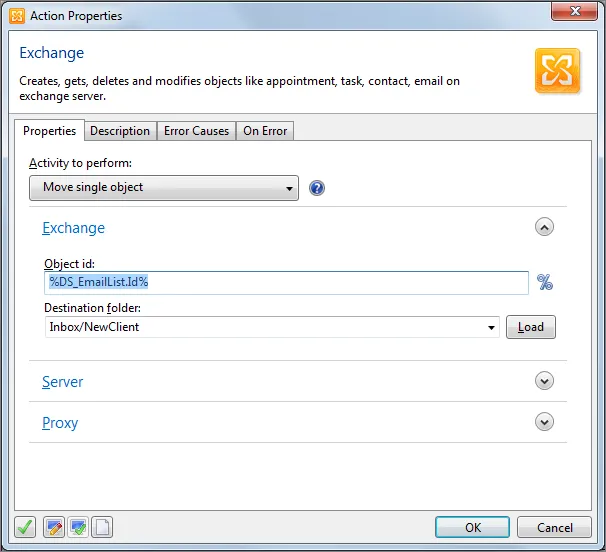This screenshot has width=606, height=552.
Task: Expand the Server section chevron
Action: (x=544, y=381)
